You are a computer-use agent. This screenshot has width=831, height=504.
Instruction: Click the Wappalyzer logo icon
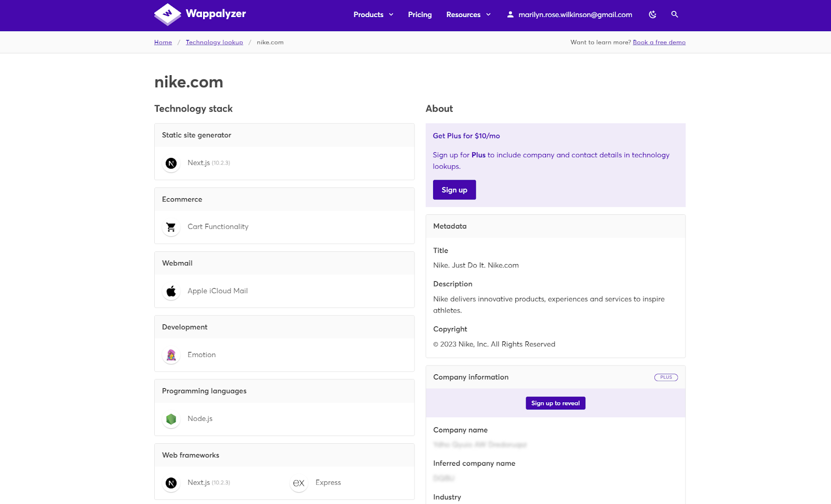[x=167, y=15]
